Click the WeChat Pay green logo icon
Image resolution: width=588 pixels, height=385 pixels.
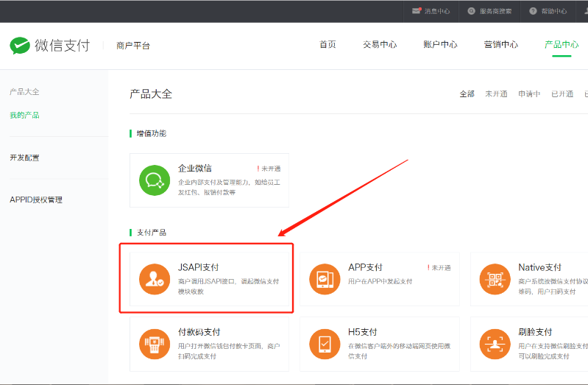[20, 46]
